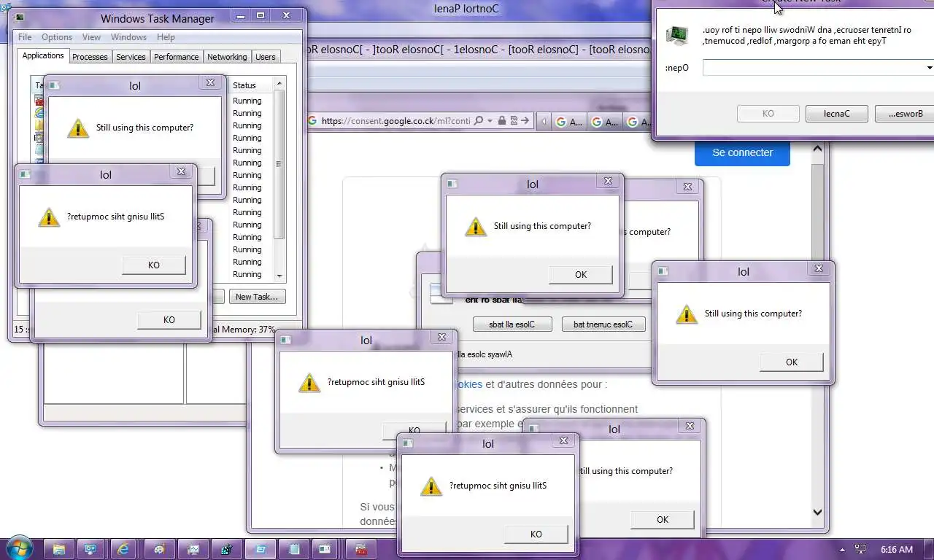Image resolution: width=934 pixels, height=560 pixels.
Task: Click the mirrored 'lenaP lortnoC' window title
Action: coord(466,9)
